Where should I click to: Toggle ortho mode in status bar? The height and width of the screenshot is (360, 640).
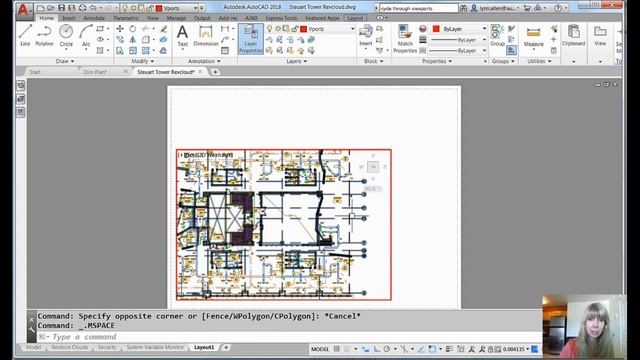(x=377, y=349)
